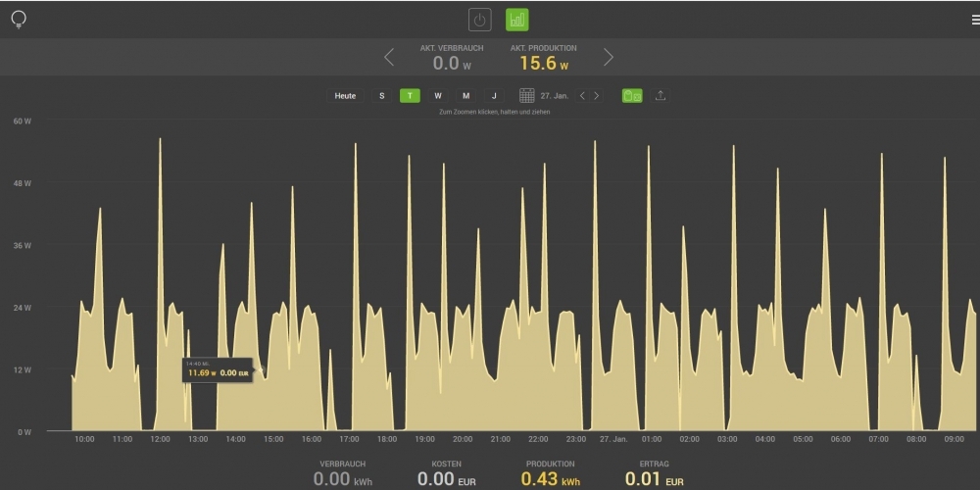The height and width of the screenshot is (490, 980).
Task: Switch to M month range
Action: 465,96
